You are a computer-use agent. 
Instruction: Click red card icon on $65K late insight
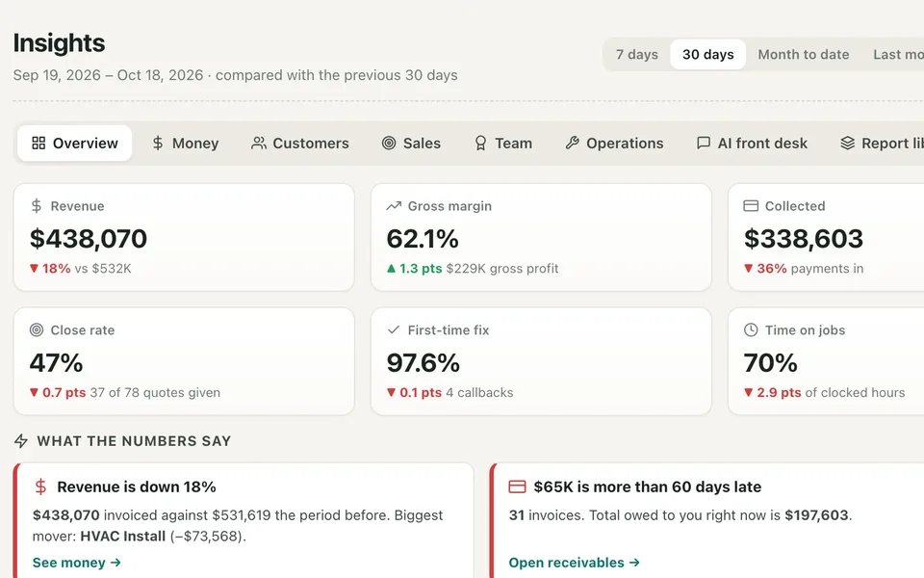[517, 486]
